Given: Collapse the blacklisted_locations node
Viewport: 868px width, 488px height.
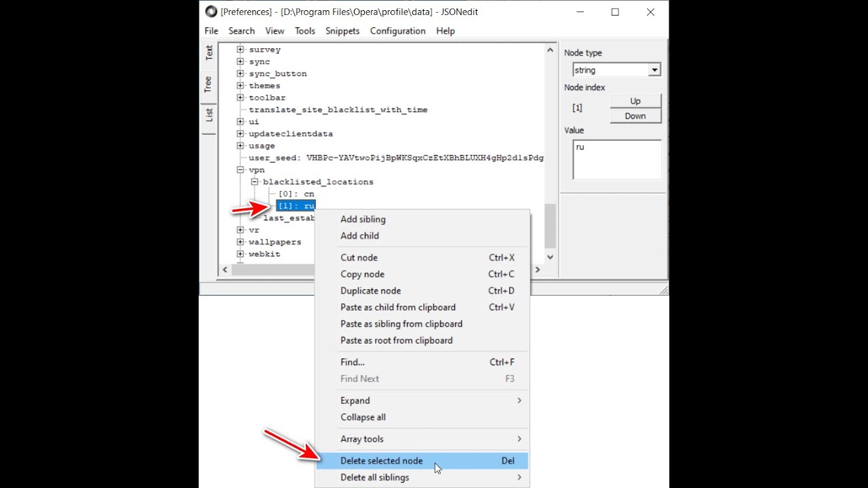Looking at the screenshot, I should [x=254, y=182].
